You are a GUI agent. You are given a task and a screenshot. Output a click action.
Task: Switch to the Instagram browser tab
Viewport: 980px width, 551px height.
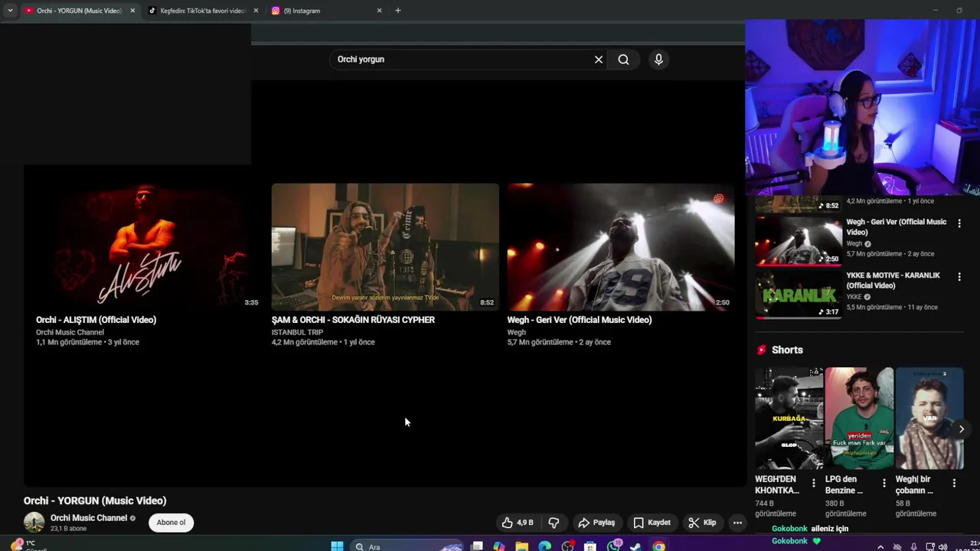326,11
